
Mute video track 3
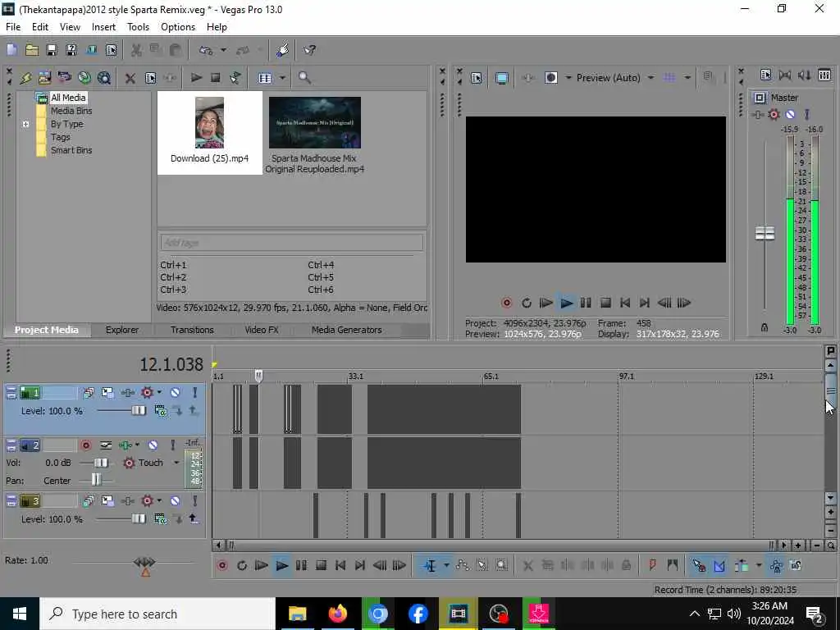tap(176, 501)
